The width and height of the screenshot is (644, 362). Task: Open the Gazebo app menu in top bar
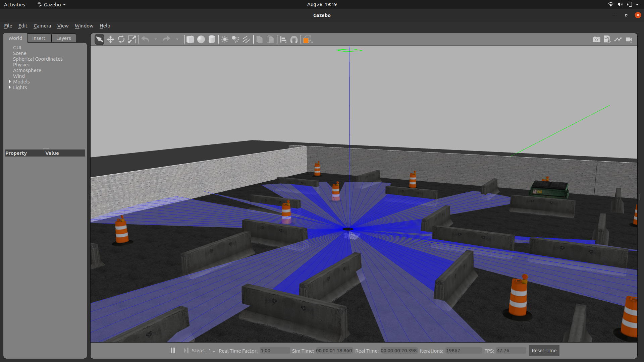click(x=52, y=4)
